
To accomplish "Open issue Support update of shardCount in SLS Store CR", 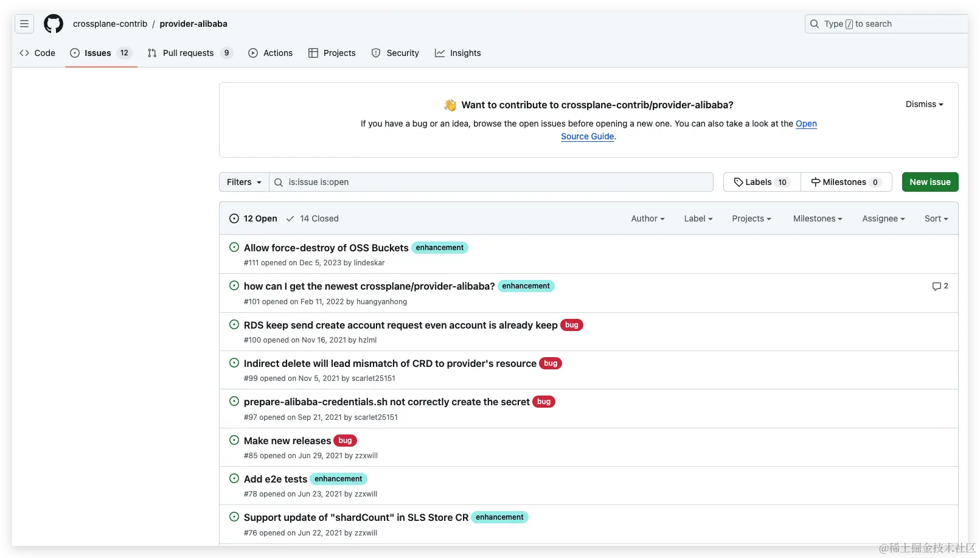I will click(x=356, y=517).
